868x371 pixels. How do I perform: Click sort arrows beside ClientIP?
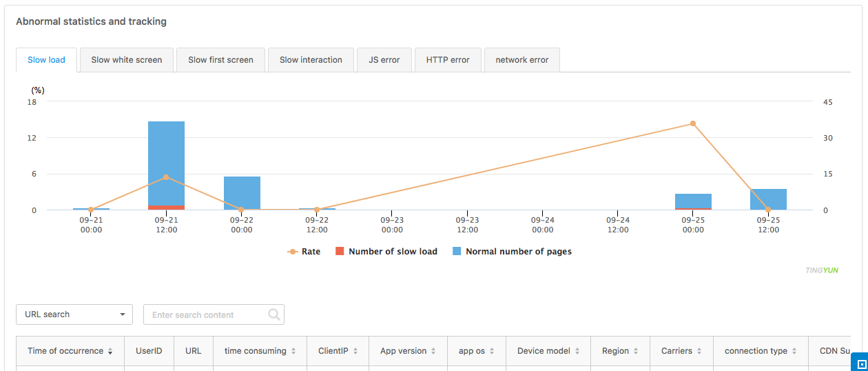pos(355,352)
